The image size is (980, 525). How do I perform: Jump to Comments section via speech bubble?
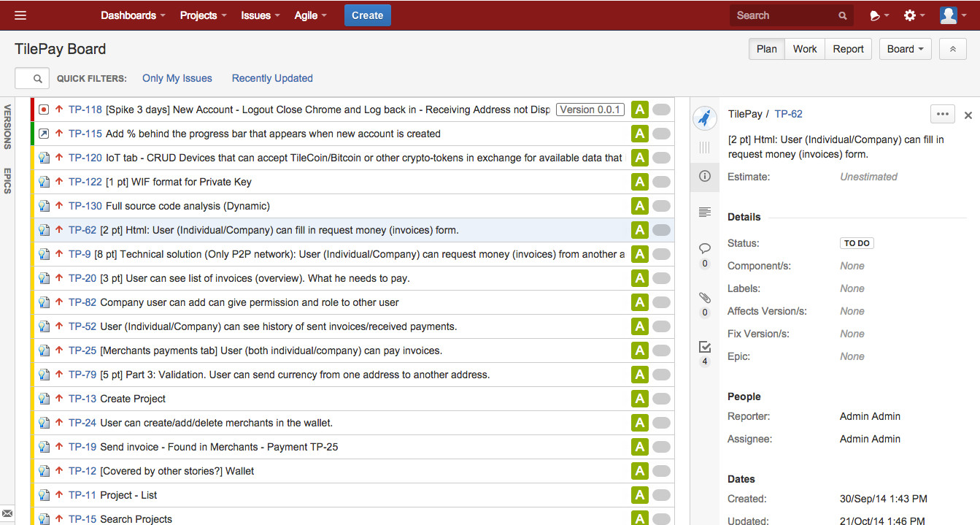click(705, 248)
